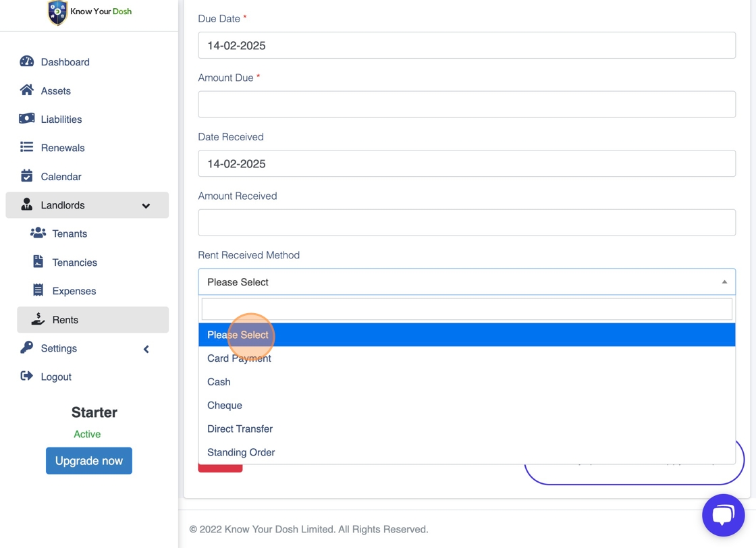Close the Rent Received Method dropdown

[724, 282]
